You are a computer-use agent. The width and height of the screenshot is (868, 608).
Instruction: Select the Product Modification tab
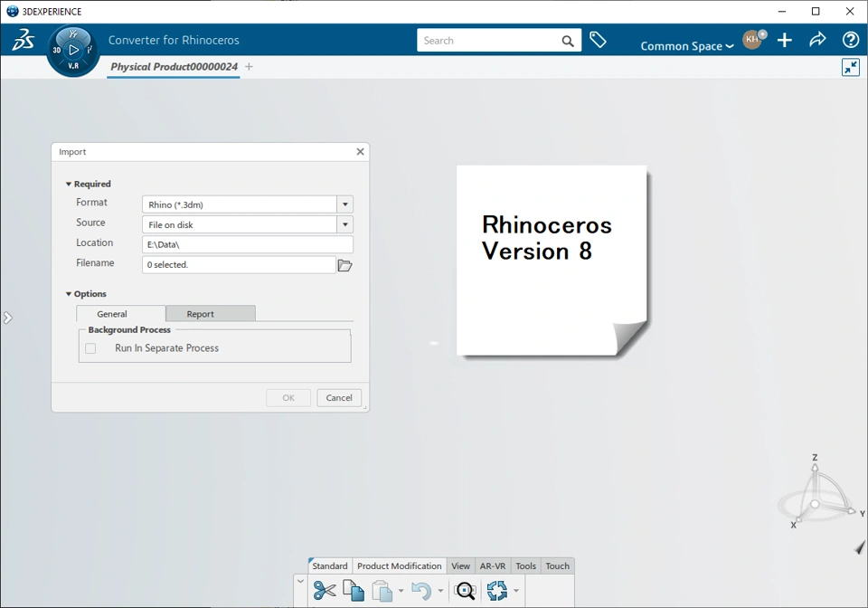[399, 565]
